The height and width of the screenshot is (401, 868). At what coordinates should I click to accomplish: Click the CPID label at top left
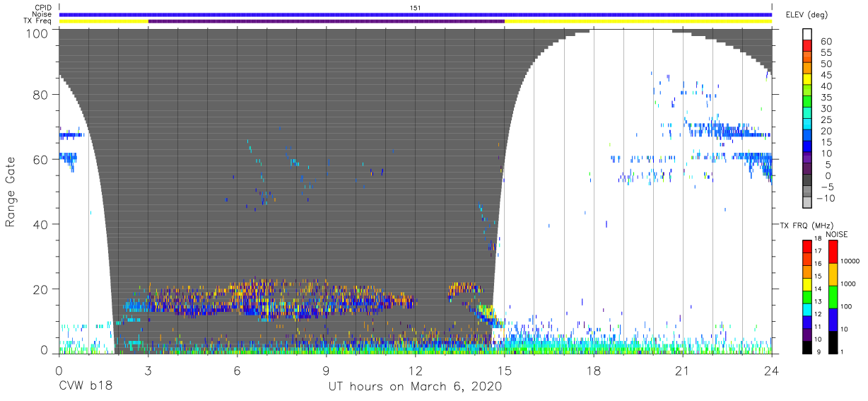click(42, 7)
